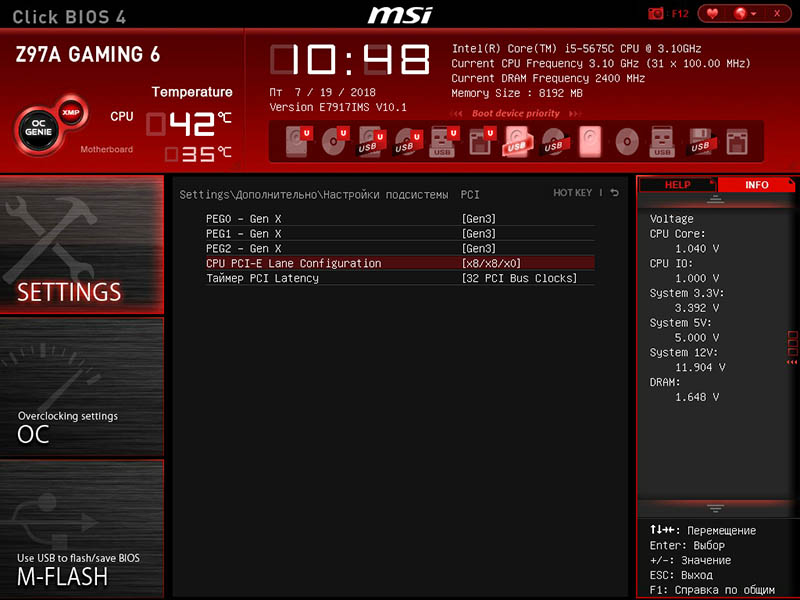Toggle the XMP memory profile button
Screen dimensions: 800x600
point(70,112)
